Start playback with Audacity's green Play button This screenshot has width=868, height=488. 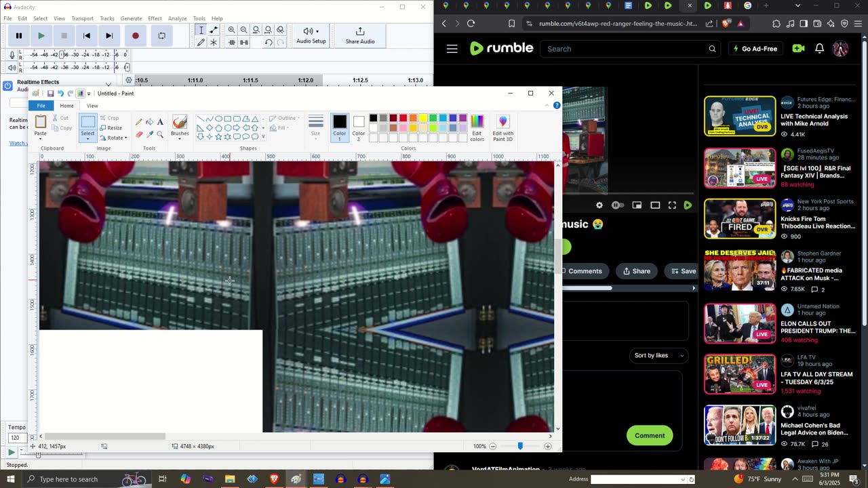tap(41, 36)
